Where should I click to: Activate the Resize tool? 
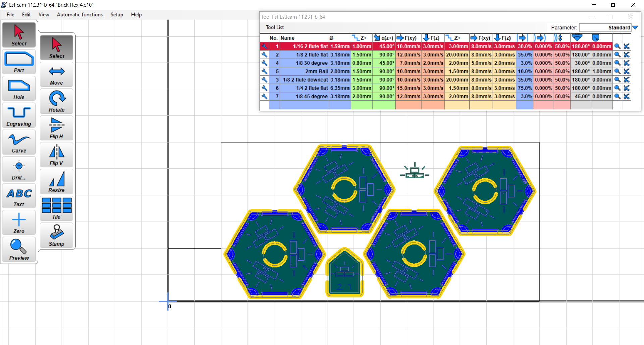[57, 182]
